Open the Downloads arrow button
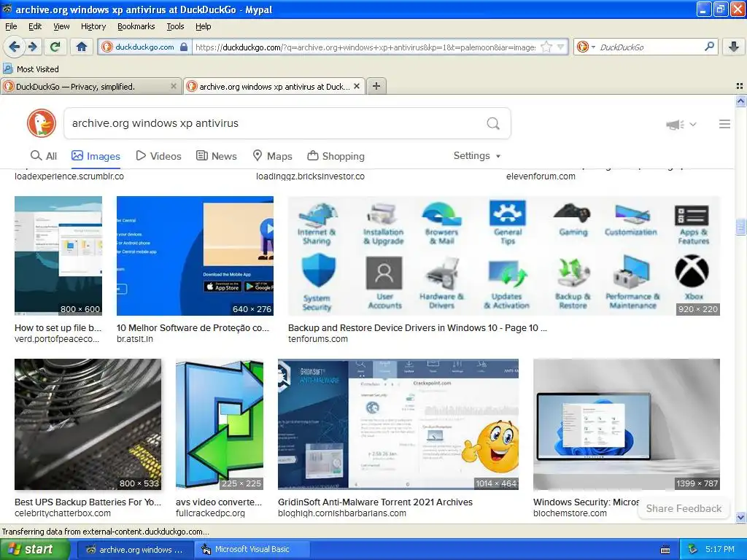This screenshot has width=747, height=560. click(734, 47)
